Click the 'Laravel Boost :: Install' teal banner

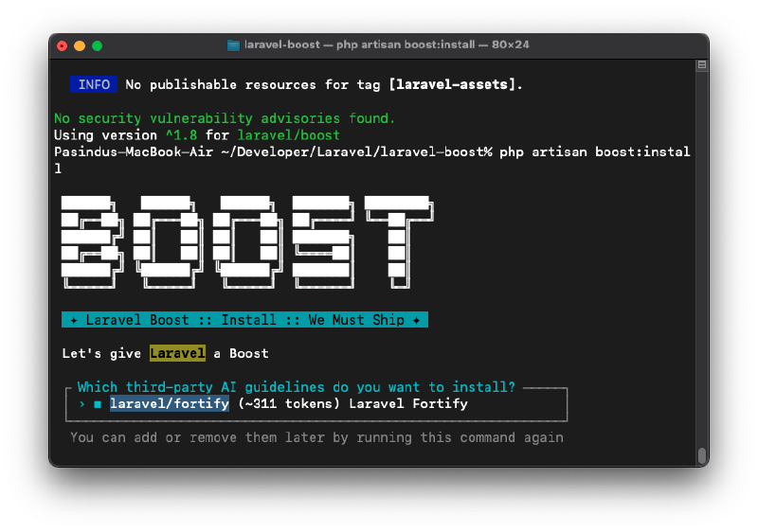pyautogui.click(x=244, y=320)
